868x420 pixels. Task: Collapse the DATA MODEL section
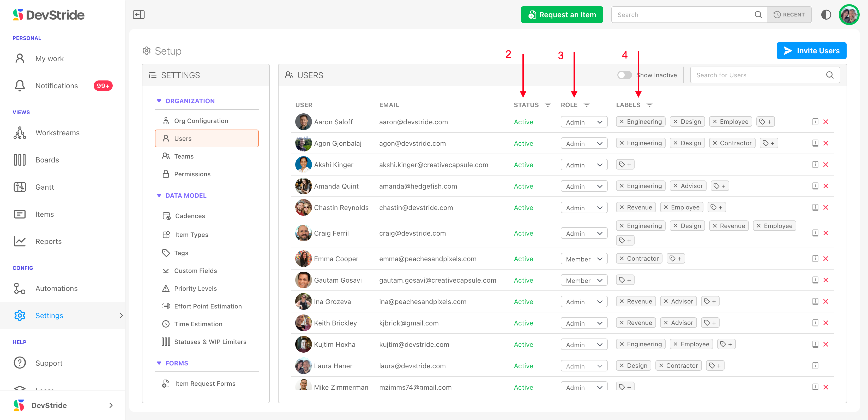(159, 196)
